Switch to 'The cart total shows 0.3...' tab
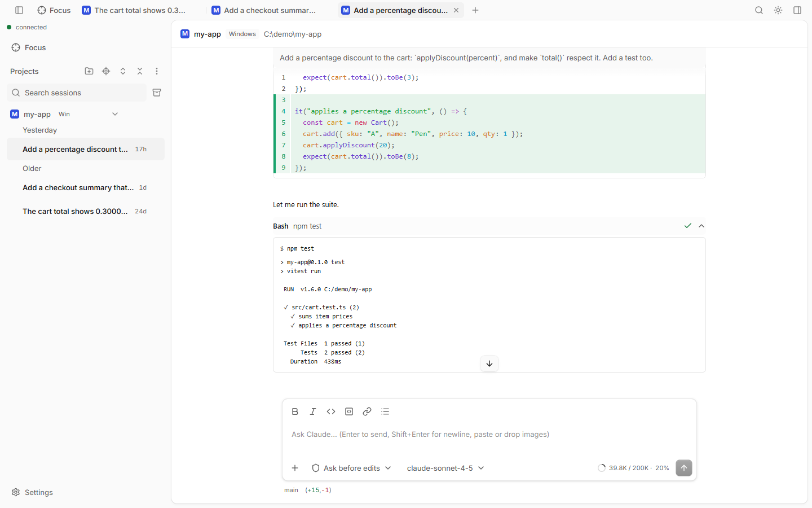The image size is (812, 508). point(134,10)
